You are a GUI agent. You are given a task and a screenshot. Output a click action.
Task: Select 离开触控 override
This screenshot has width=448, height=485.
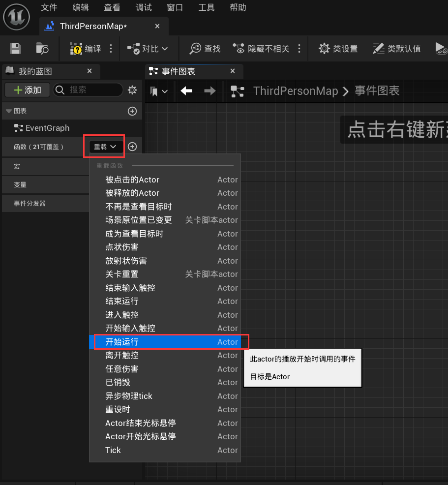[165, 356]
